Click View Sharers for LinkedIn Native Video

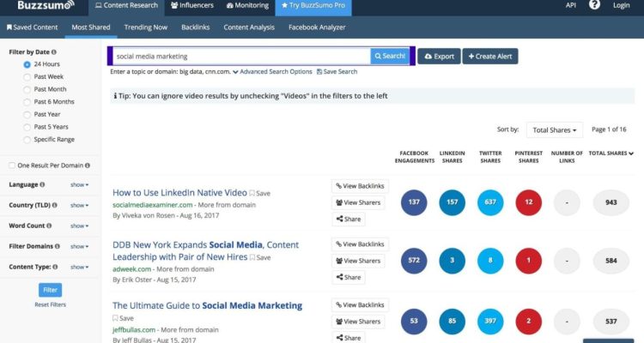(x=358, y=202)
